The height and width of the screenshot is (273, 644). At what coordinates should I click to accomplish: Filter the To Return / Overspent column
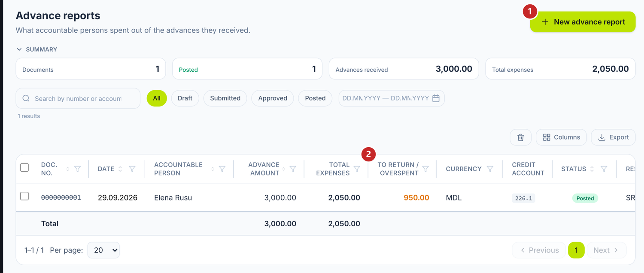coord(425,169)
